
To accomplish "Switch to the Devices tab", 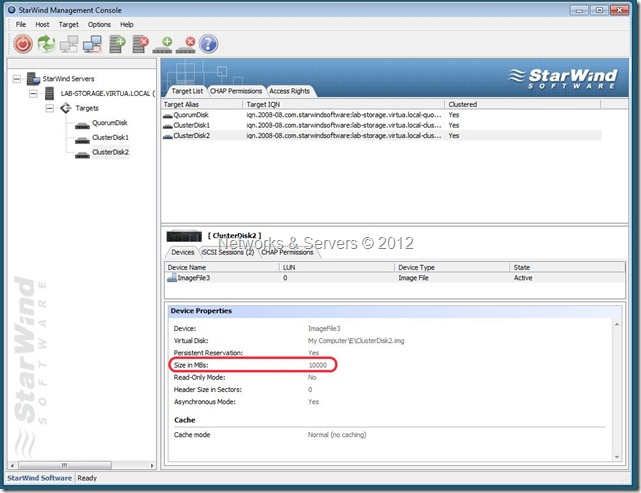I will click(182, 252).
